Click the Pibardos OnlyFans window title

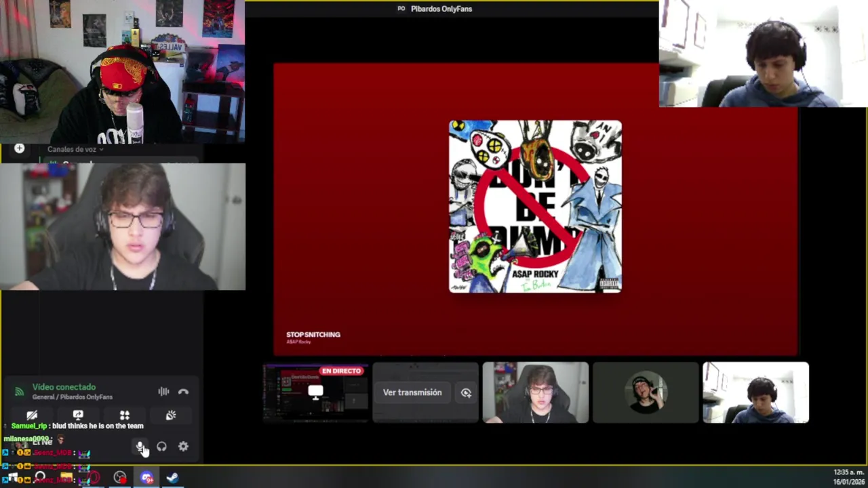pyautogui.click(x=441, y=9)
